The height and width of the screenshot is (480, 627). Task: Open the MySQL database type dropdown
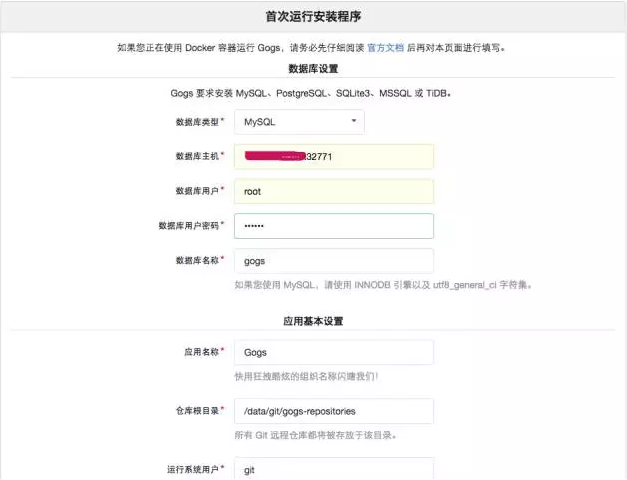[x=299, y=122]
